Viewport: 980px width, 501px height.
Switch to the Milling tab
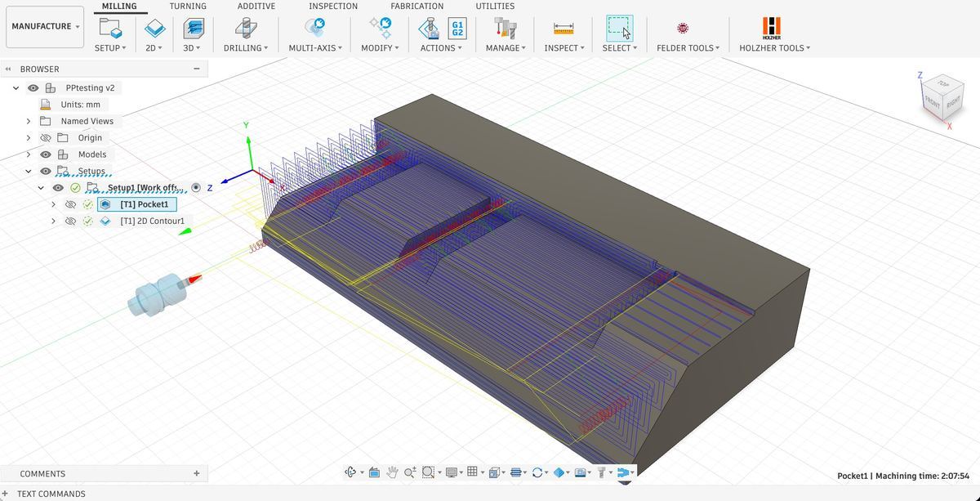(x=119, y=6)
